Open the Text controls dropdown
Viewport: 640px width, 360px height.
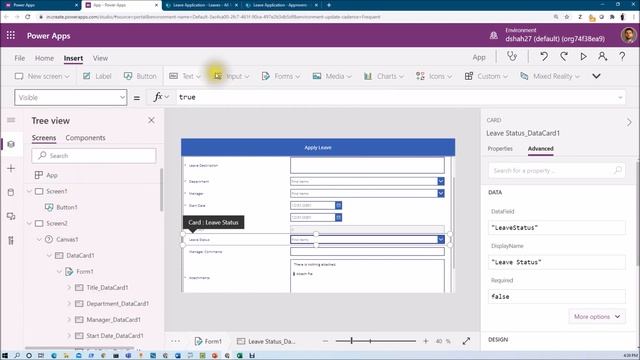(x=185, y=76)
